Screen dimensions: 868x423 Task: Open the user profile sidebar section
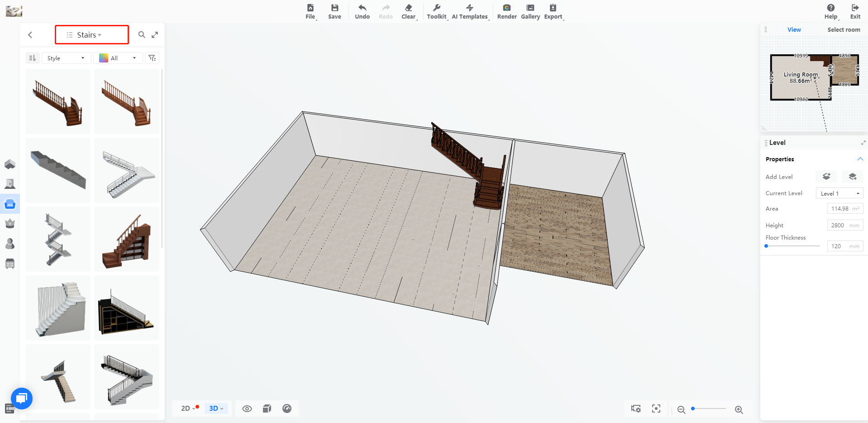pyautogui.click(x=10, y=244)
